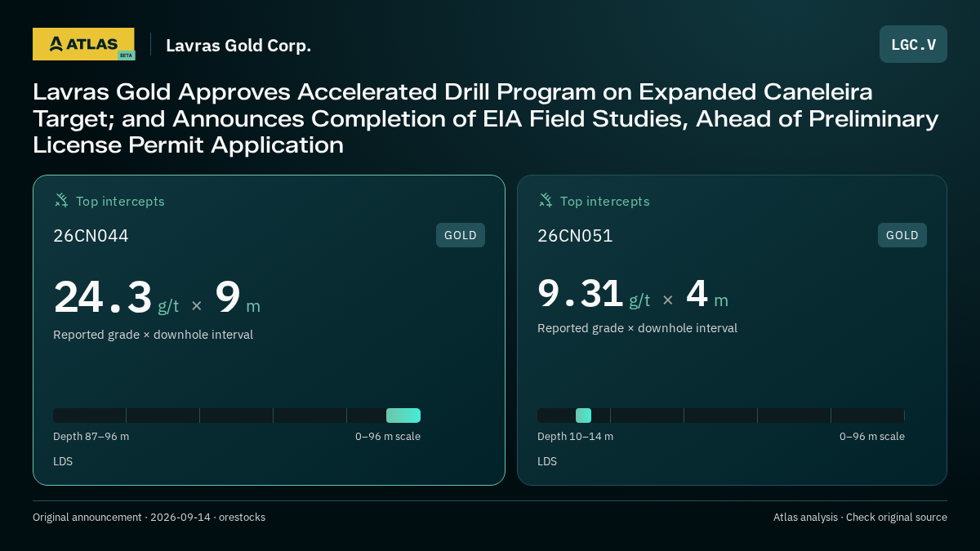The height and width of the screenshot is (551, 980).
Task: Click the announcement headline about Caneleira Target
Action: pos(486,118)
